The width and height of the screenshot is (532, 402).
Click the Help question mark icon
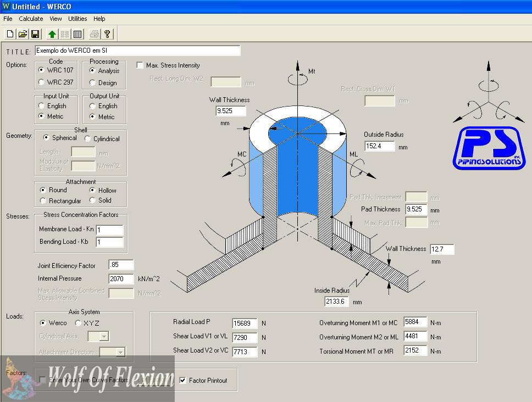point(107,34)
